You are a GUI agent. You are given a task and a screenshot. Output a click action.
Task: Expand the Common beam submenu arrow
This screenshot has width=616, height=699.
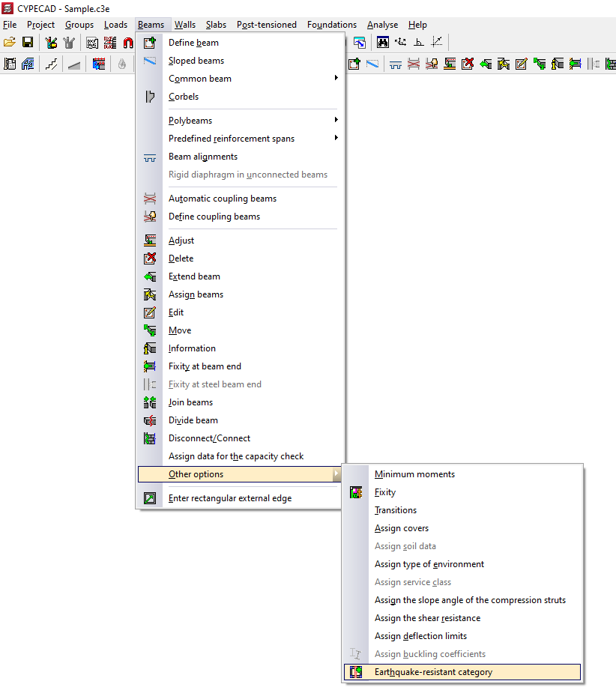[336, 78]
